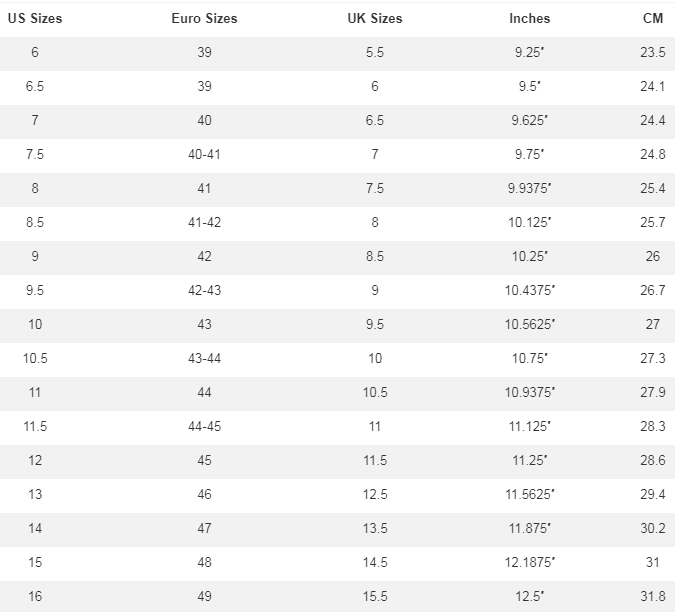Select UK size 5.5 cell
The image size is (675, 612).
375,53
